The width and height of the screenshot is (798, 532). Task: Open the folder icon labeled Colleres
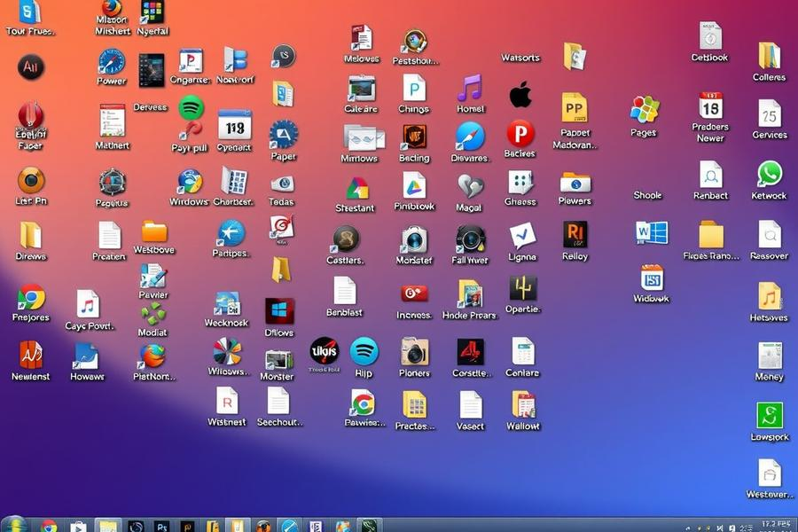coord(769,56)
